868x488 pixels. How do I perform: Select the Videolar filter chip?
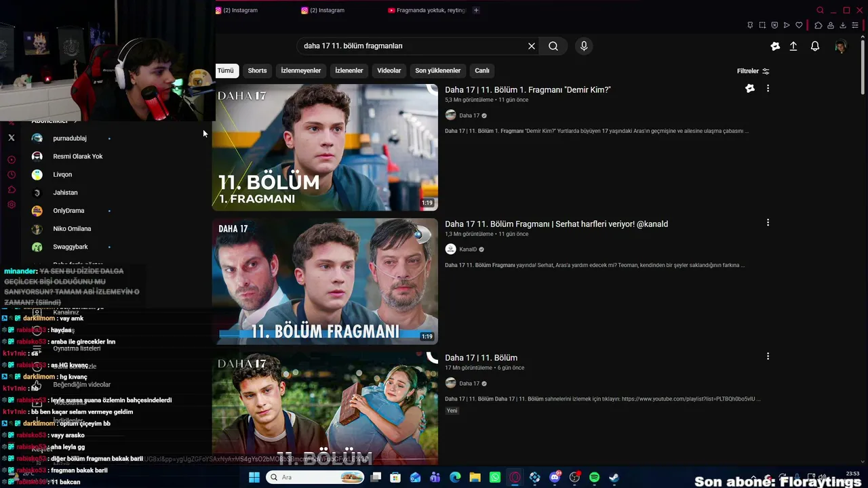[x=389, y=70]
